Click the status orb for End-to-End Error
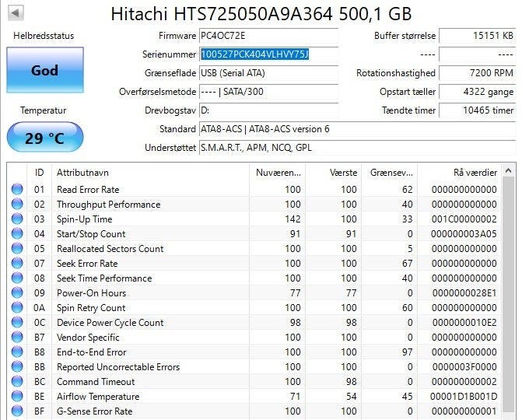The image size is (522, 420). click(x=17, y=352)
